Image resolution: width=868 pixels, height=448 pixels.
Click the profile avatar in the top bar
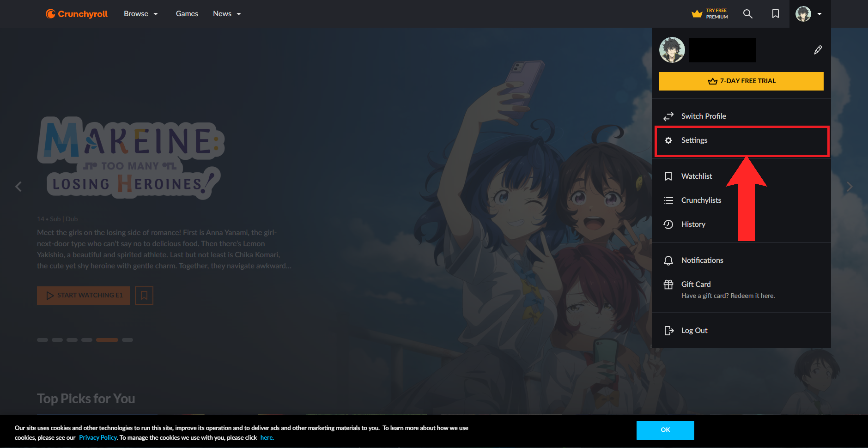coord(803,14)
